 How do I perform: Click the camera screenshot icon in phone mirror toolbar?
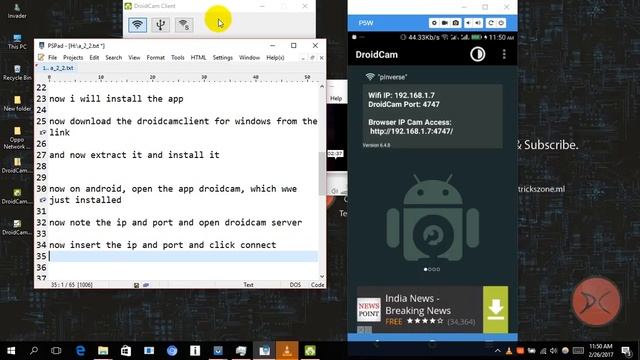tap(456, 23)
